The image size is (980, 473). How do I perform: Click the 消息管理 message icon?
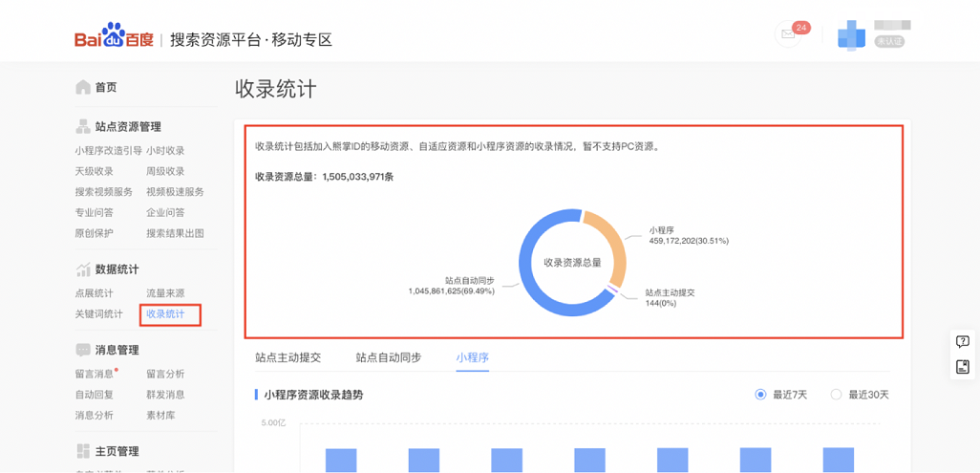pyautogui.click(x=83, y=350)
